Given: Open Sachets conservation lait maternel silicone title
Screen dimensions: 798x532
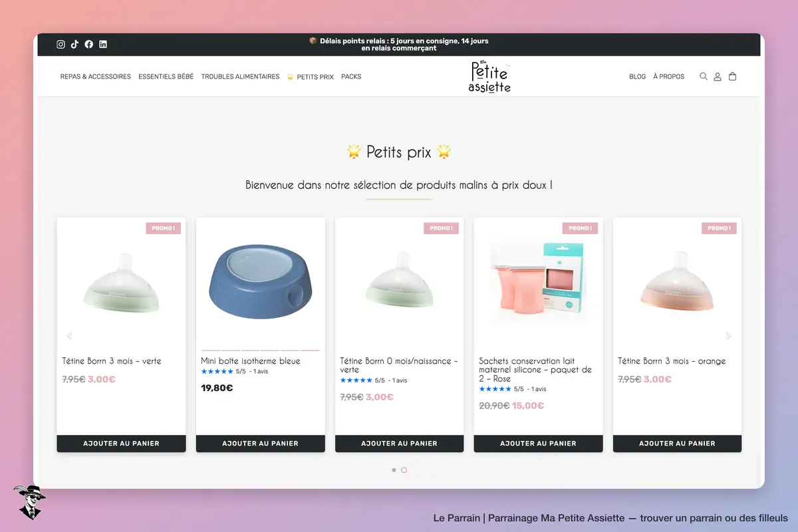Looking at the screenshot, I should [x=535, y=370].
